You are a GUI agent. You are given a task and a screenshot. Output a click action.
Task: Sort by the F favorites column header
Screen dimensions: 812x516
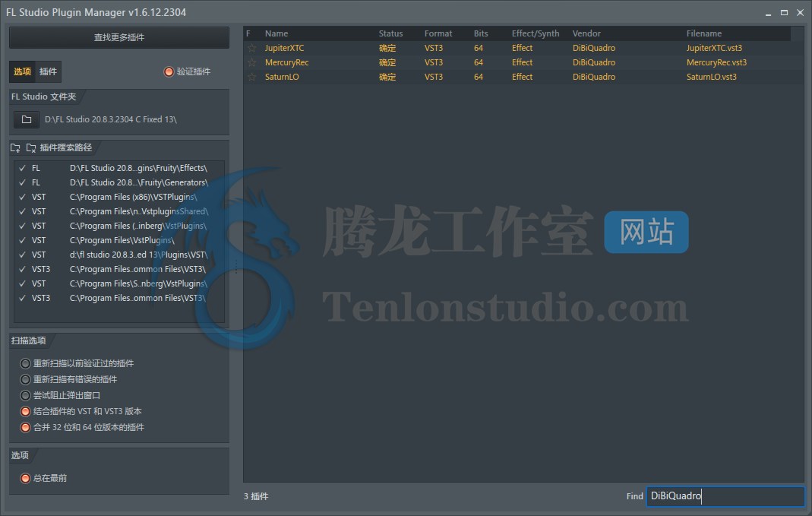point(248,33)
